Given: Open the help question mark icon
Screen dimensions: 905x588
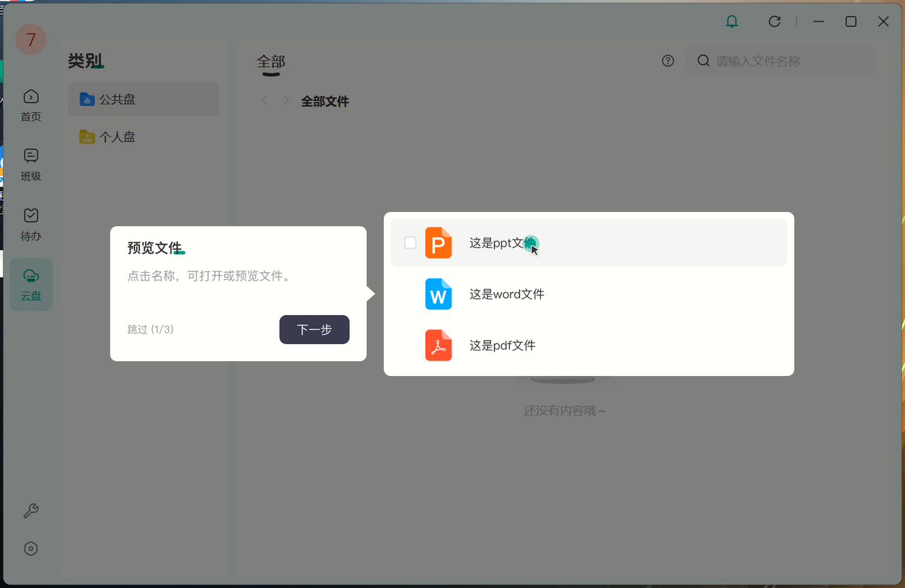Looking at the screenshot, I should click(667, 61).
